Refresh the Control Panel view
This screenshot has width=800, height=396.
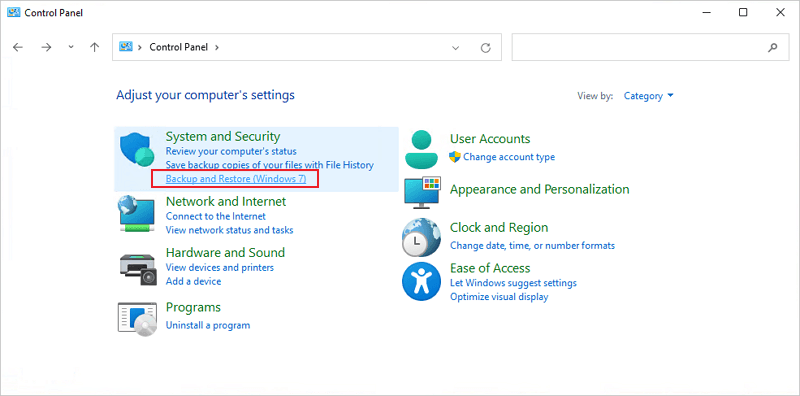486,47
